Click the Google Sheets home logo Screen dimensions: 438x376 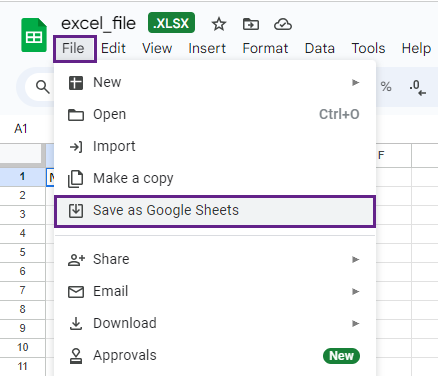coord(34,35)
